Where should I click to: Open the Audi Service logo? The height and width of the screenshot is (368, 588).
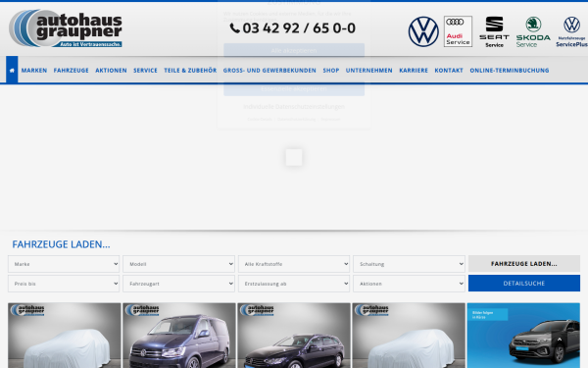[x=458, y=31]
